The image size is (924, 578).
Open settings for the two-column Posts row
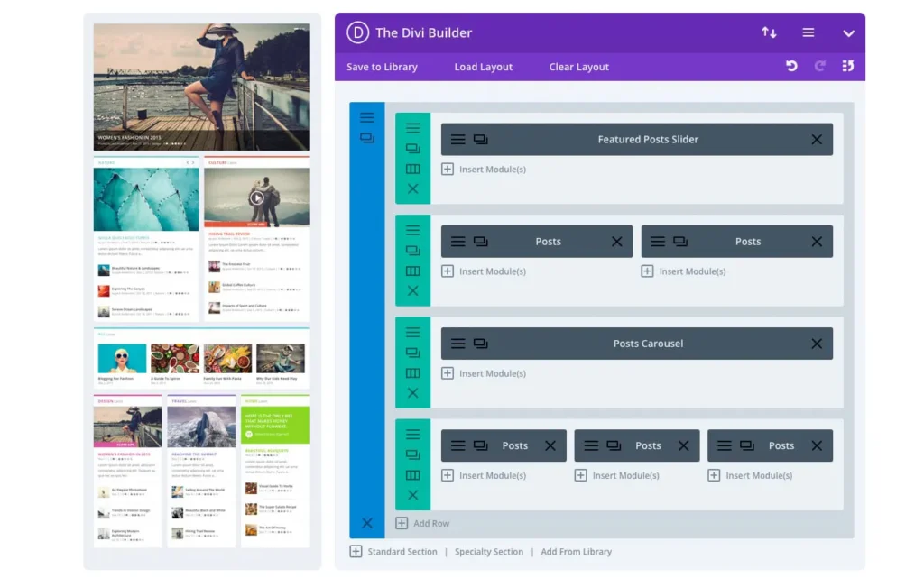click(412, 230)
